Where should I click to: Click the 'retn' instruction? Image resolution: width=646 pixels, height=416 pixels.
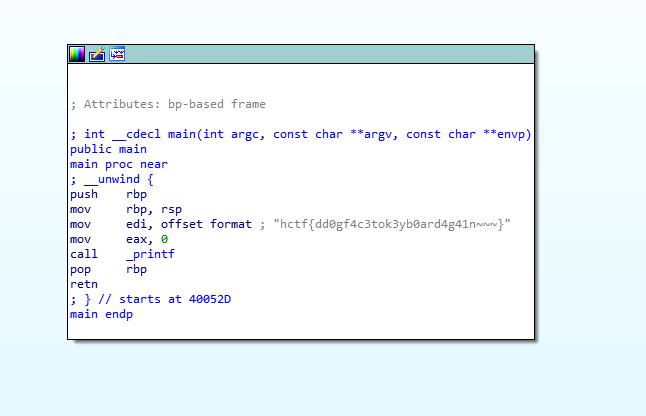[84, 284]
